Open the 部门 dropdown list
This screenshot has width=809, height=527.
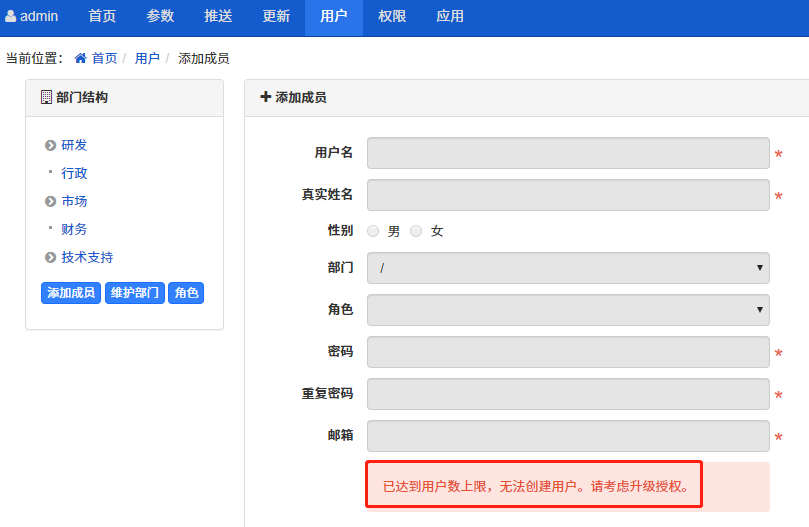click(568, 268)
